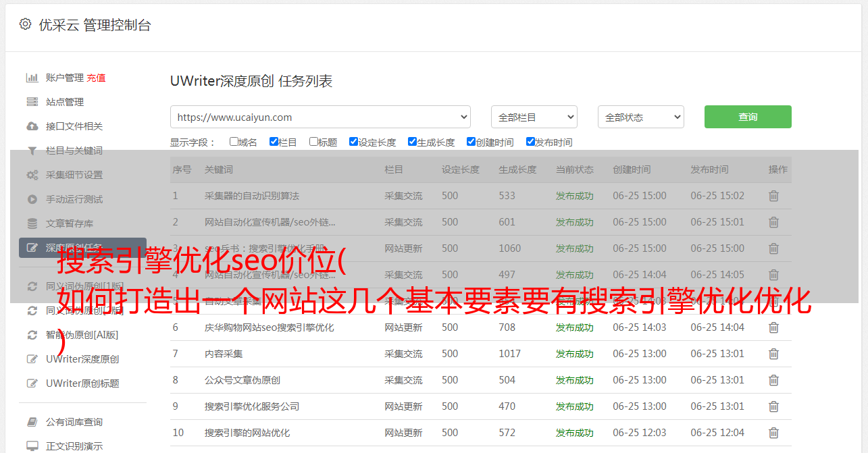Delete row 8 公众号文章伪原创 task
Viewport: 868px width, 453px height.
click(x=773, y=380)
